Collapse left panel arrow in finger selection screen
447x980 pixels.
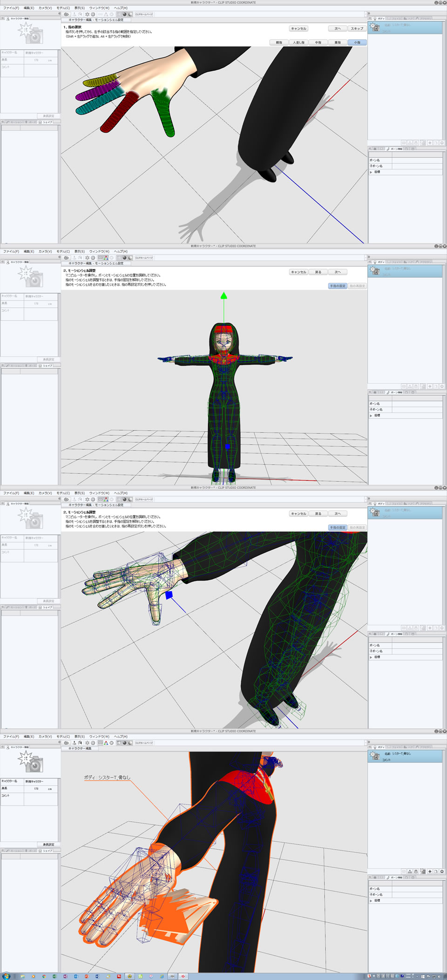pyautogui.click(x=59, y=14)
